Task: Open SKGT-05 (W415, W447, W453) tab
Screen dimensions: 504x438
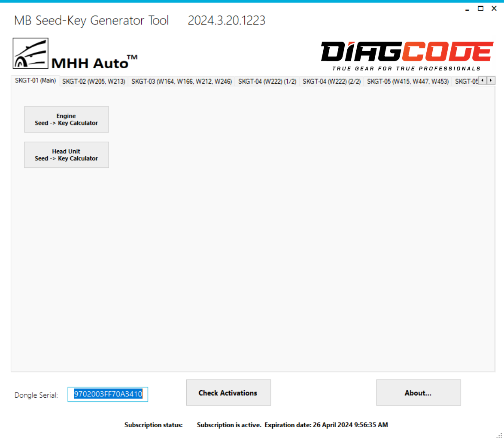Action: point(407,82)
